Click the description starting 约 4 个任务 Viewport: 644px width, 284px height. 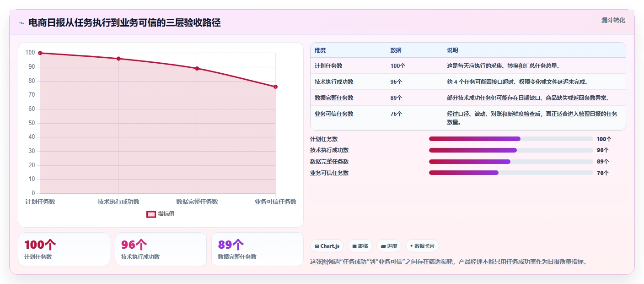tap(517, 82)
